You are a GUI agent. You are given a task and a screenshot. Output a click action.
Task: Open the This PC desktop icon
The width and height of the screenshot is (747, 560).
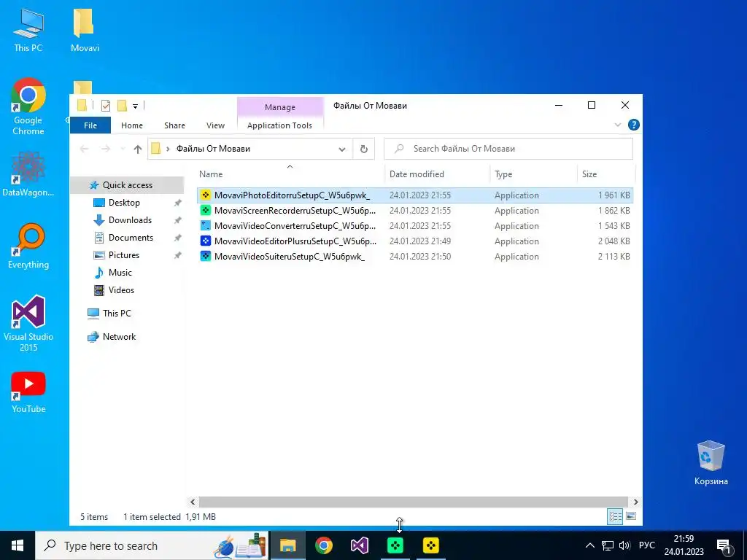[28, 30]
